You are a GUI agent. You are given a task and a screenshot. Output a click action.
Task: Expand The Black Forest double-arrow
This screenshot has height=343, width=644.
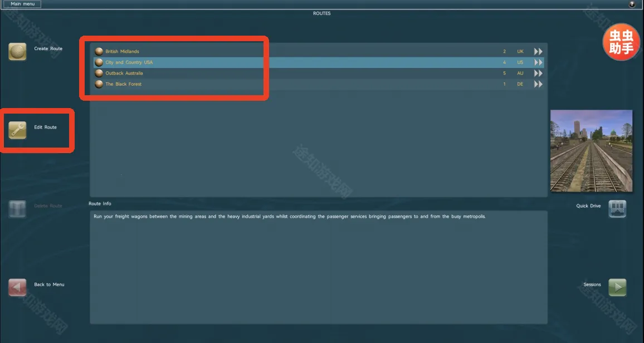[538, 84]
